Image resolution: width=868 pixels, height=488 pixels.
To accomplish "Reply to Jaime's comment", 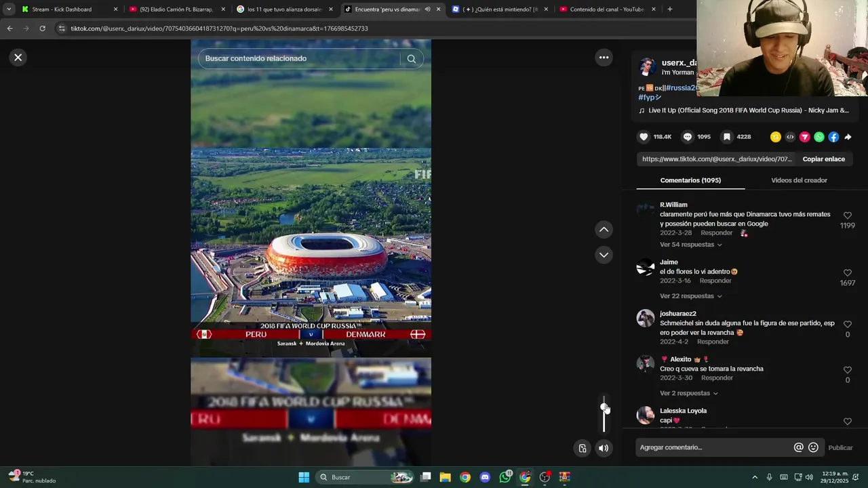I will [715, 281].
